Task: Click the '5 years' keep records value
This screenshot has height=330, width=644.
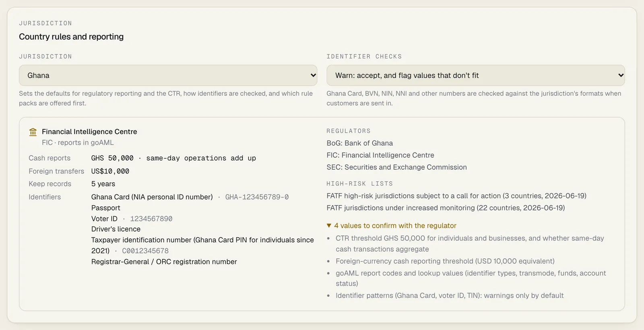Action: tap(103, 184)
